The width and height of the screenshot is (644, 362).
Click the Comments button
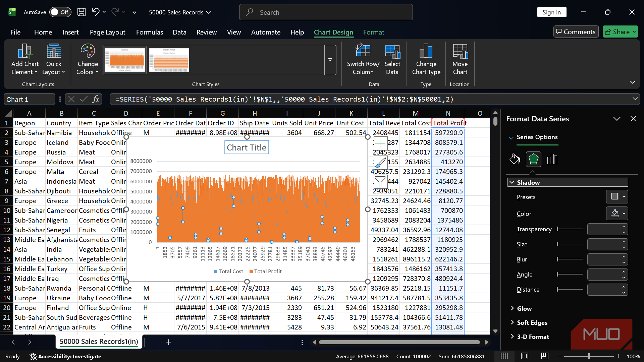pyautogui.click(x=576, y=32)
